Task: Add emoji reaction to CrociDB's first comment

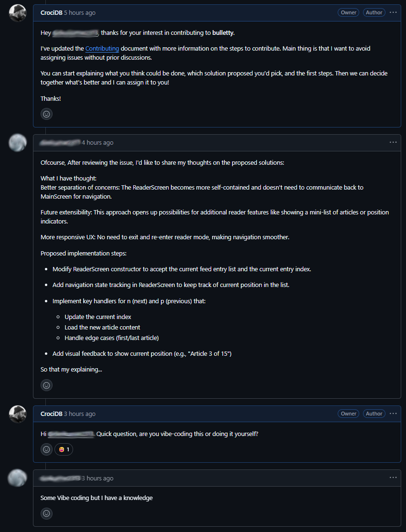Action: pyautogui.click(x=46, y=114)
